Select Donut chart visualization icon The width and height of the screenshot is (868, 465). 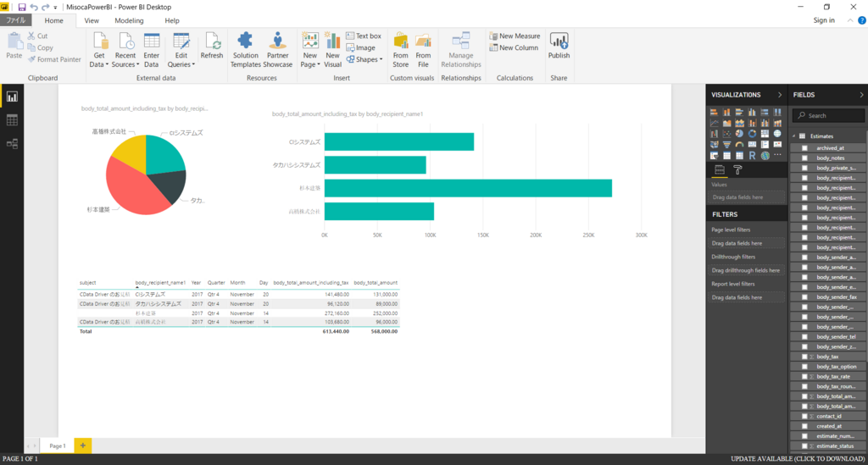pyautogui.click(x=753, y=133)
